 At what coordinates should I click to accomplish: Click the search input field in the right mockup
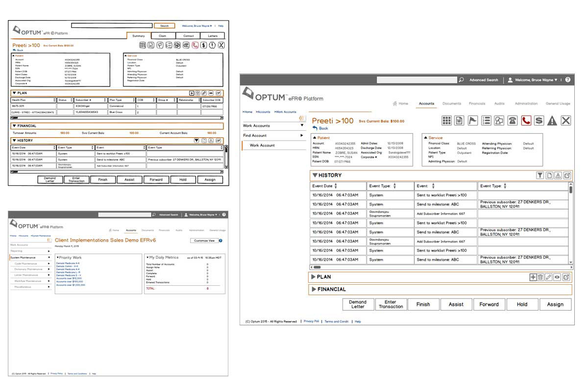click(416, 80)
